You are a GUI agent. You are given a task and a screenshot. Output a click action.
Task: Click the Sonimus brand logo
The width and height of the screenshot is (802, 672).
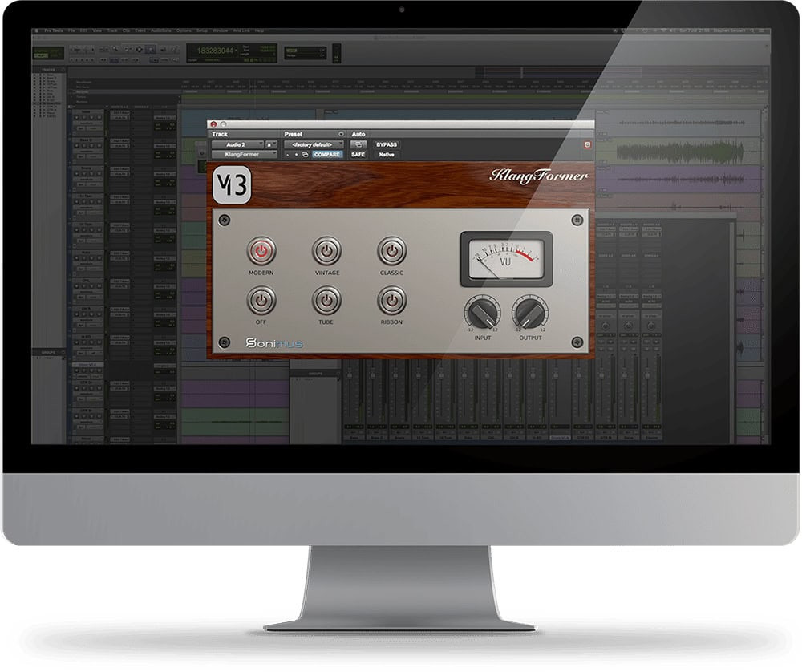tap(274, 343)
